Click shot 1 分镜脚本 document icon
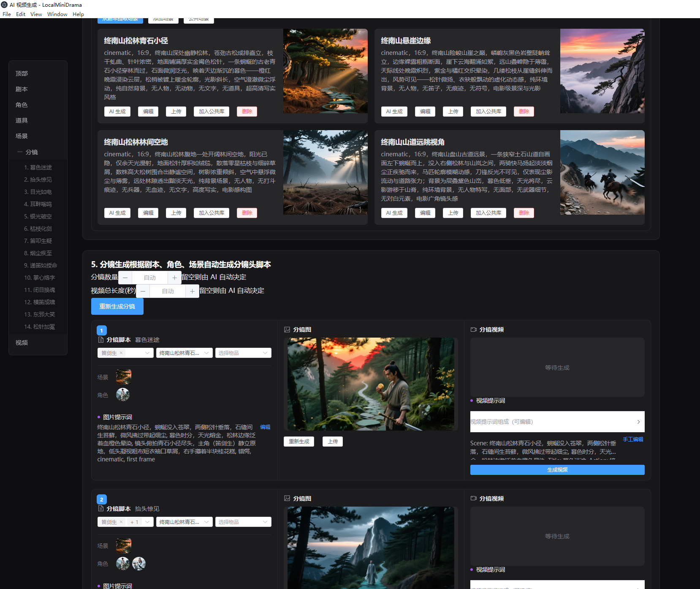Screen dimensions: 700x589 101,340
